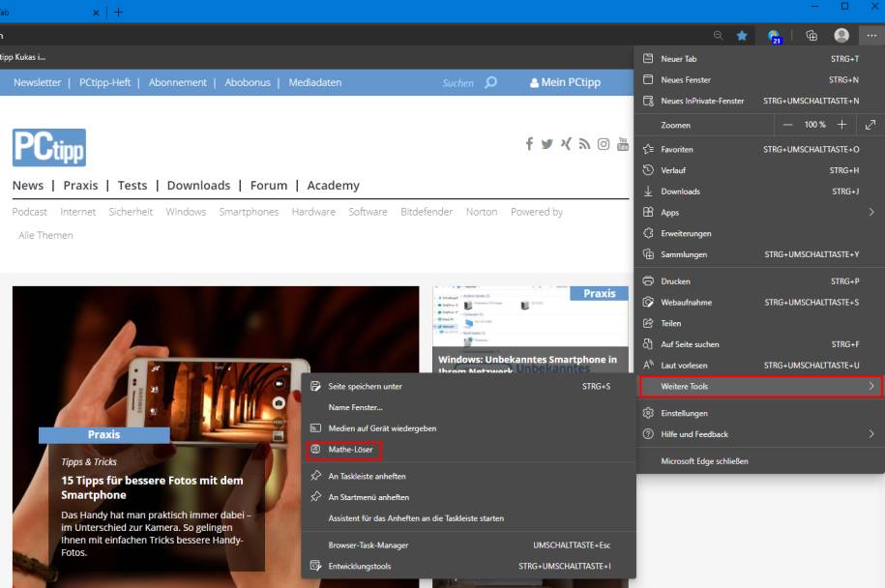Go to the Tests section
The width and height of the screenshot is (885, 588).
click(x=133, y=186)
